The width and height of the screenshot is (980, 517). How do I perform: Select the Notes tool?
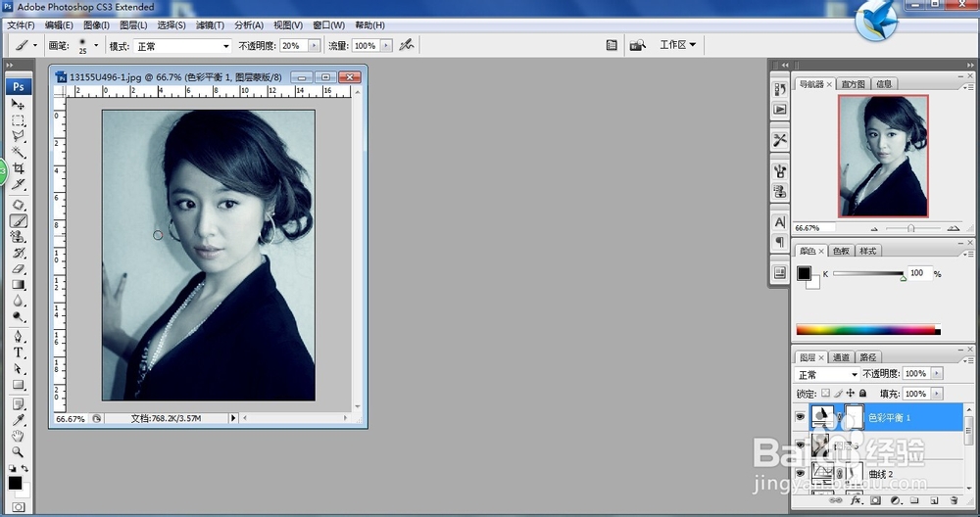pos(18,404)
